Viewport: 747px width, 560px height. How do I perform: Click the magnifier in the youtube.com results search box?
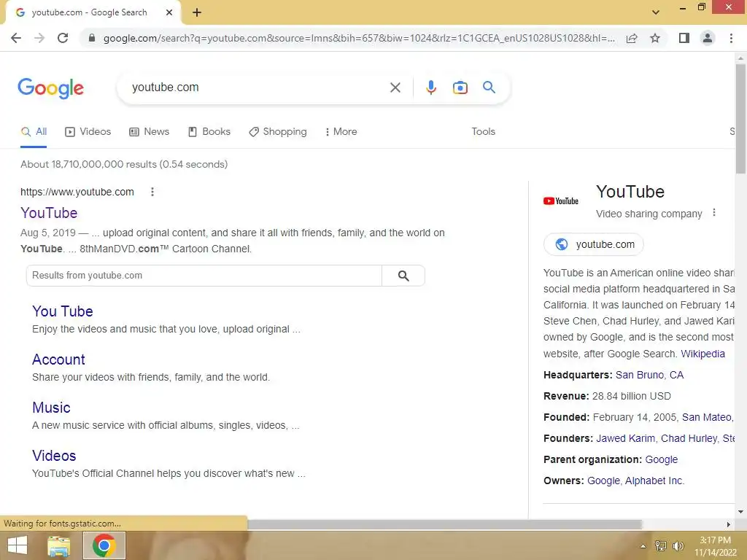pos(403,276)
